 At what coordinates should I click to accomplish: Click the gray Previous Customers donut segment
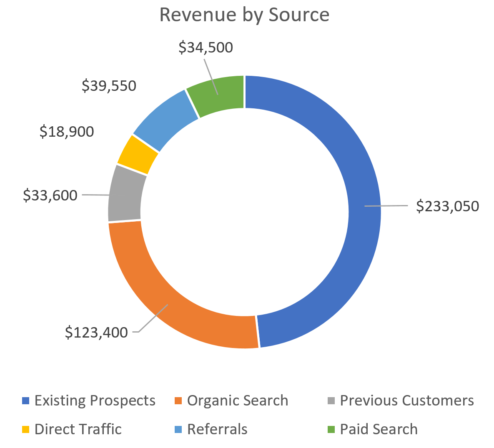pos(126,195)
